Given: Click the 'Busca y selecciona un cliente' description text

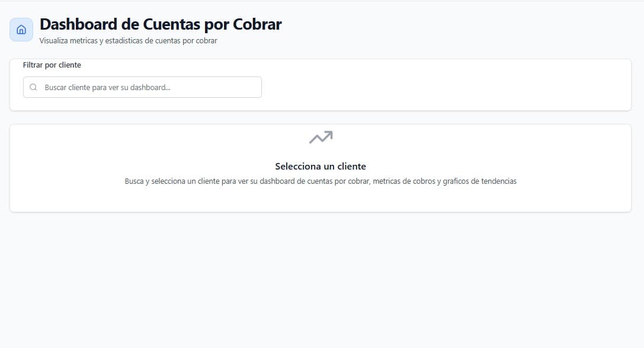Looking at the screenshot, I should pyautogui.click(x=321, y=181).
